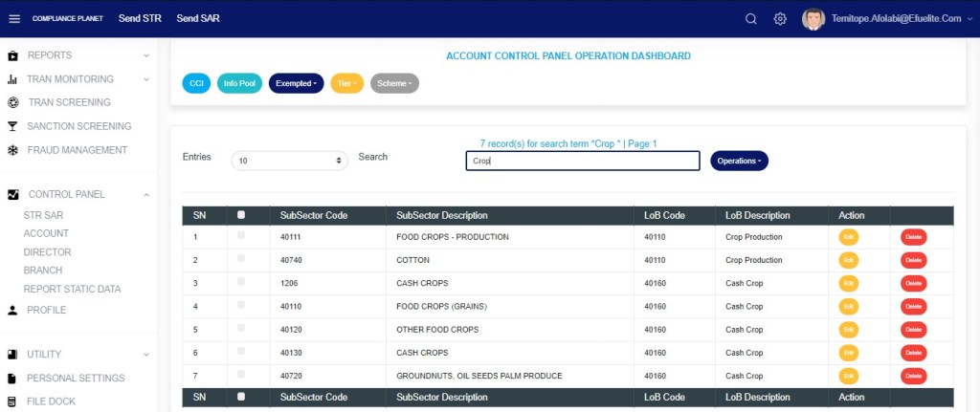Click the Tran Screening globe icon
This screenshot has width=980, height=412.
coord(12,102)
